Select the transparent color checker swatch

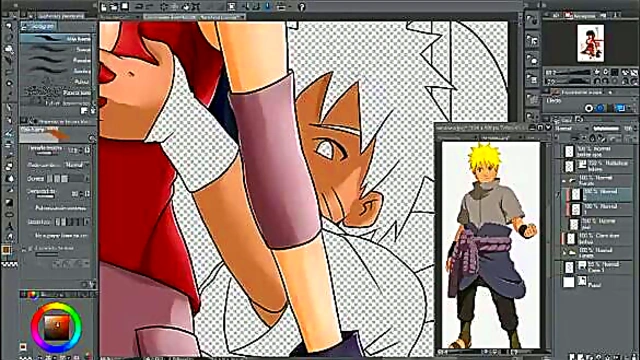pos(9,264)
